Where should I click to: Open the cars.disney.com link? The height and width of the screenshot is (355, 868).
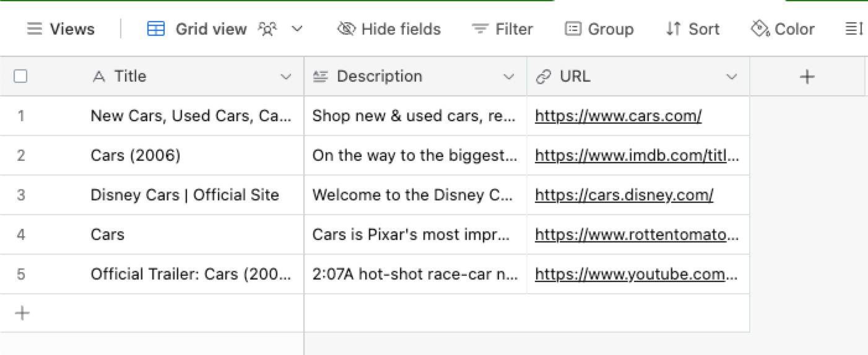624,195
